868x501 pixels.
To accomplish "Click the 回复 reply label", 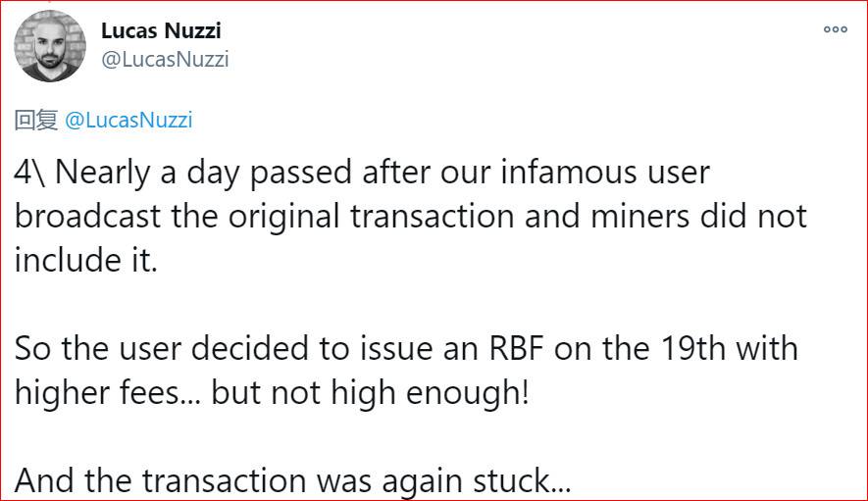I will [36, 121].
